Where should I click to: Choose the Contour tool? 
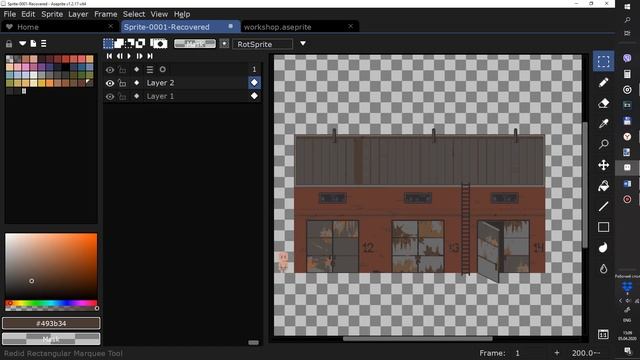click(x=603, y=248)
